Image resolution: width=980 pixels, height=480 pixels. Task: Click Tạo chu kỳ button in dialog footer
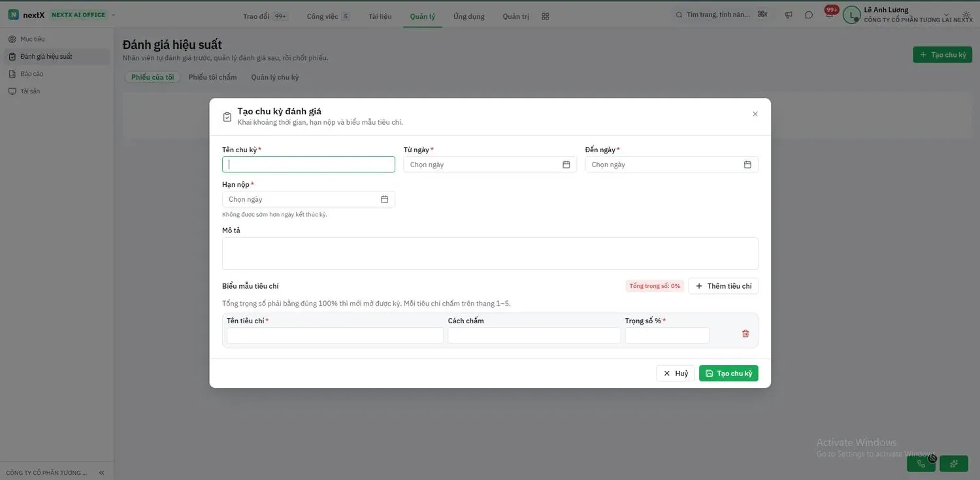tap(728, 374)
